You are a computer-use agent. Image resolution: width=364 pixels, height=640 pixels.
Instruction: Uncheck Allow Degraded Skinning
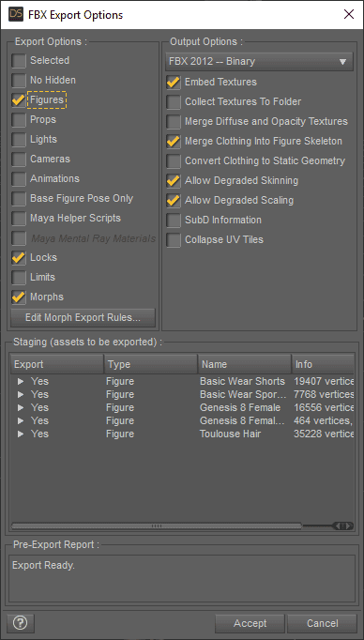pyautogui.click(x=174, y=181)
